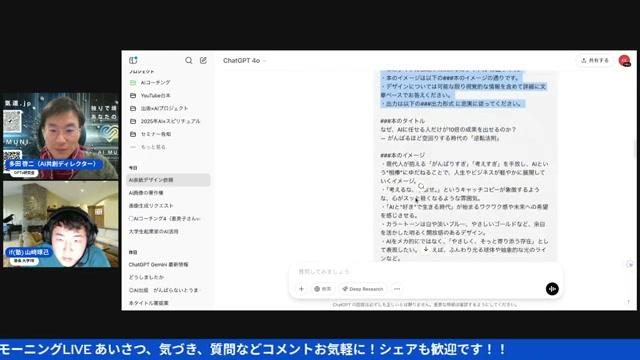This screenshot has height=360, width=640.
Task: Click the 多田啓二 presenter video thumbnail
Action: [x=61, y=136]
